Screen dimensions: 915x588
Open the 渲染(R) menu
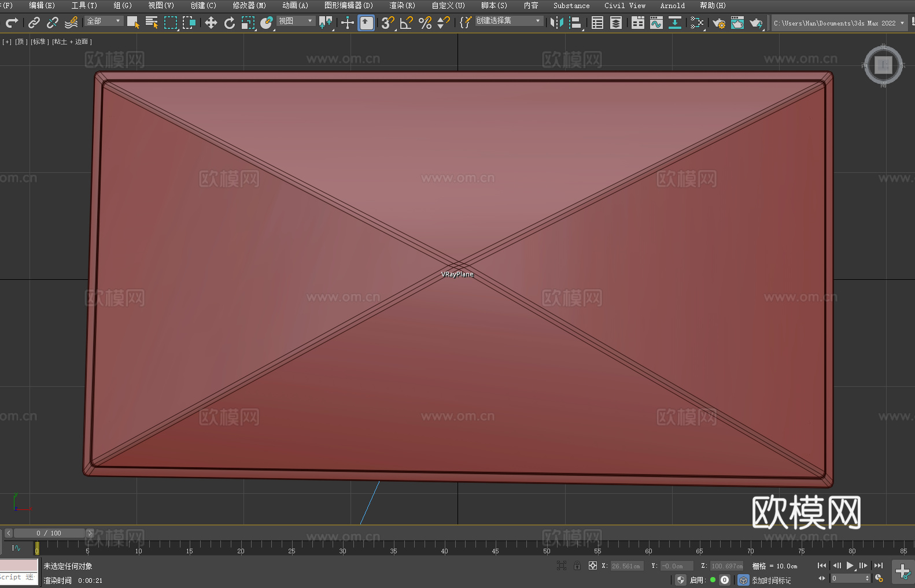coord(402,5)
